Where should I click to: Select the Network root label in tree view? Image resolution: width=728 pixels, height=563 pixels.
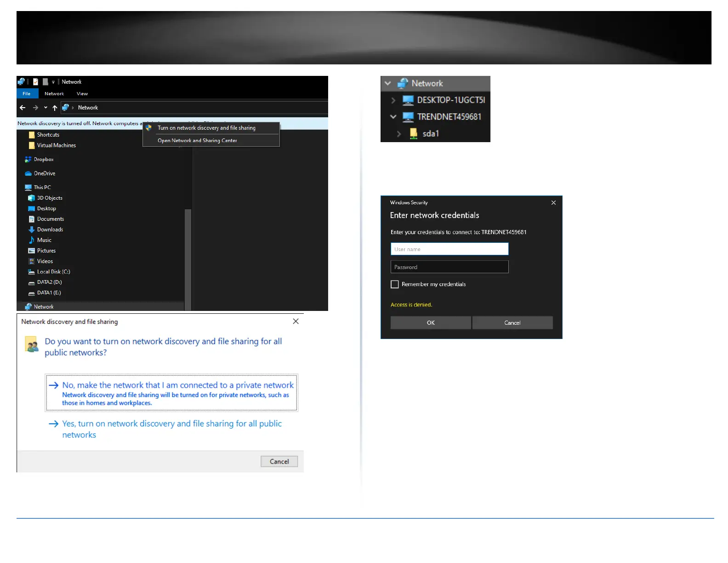coord(427,83)
